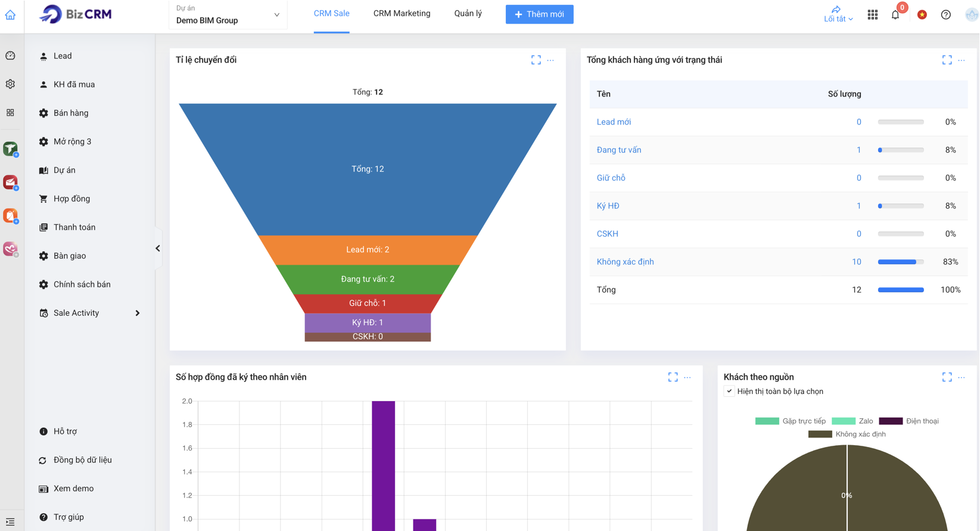This screenshot has width=980, height=531.
Task: Toggle the menu list icon at bottom-left
Action: [10, 521]
